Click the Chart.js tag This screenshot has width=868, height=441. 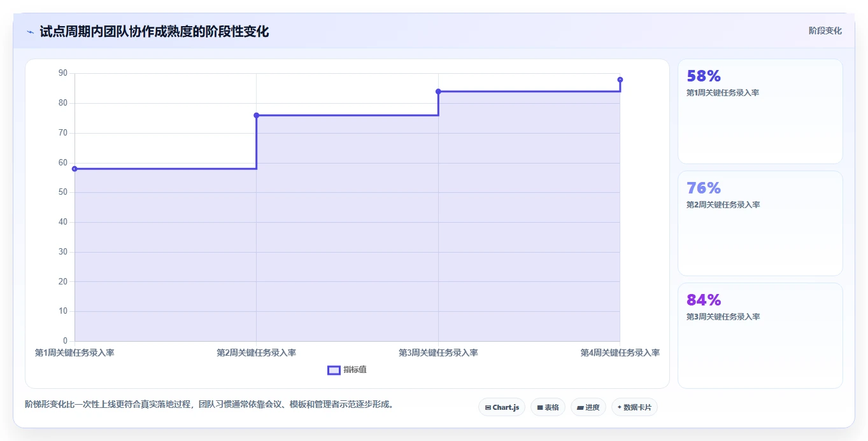point(502,407)
